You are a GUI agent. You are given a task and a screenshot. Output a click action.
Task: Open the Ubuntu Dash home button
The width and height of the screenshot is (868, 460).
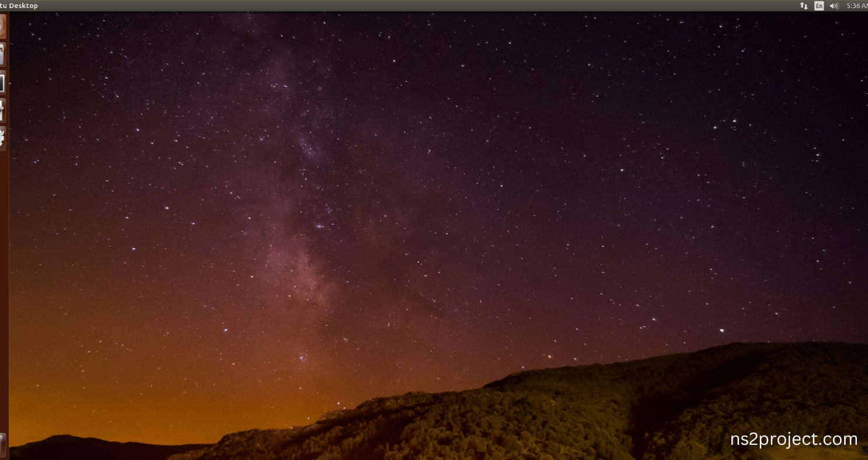click(3, 26)
